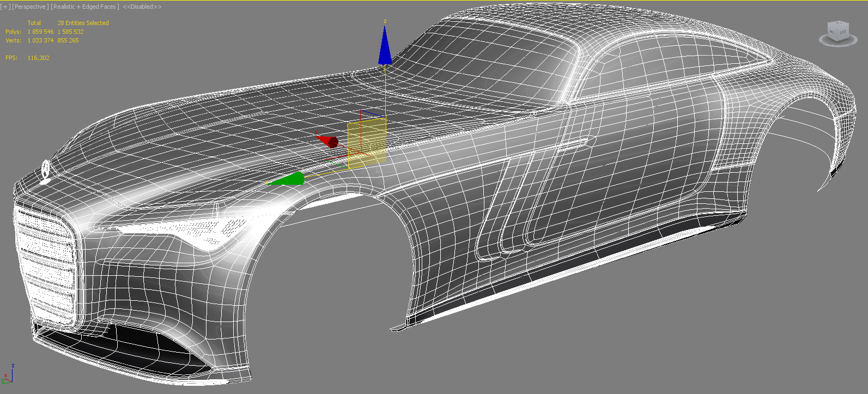
Task: Click the <<Disabled>> viewport label
Action: click(x=142, y=7)
